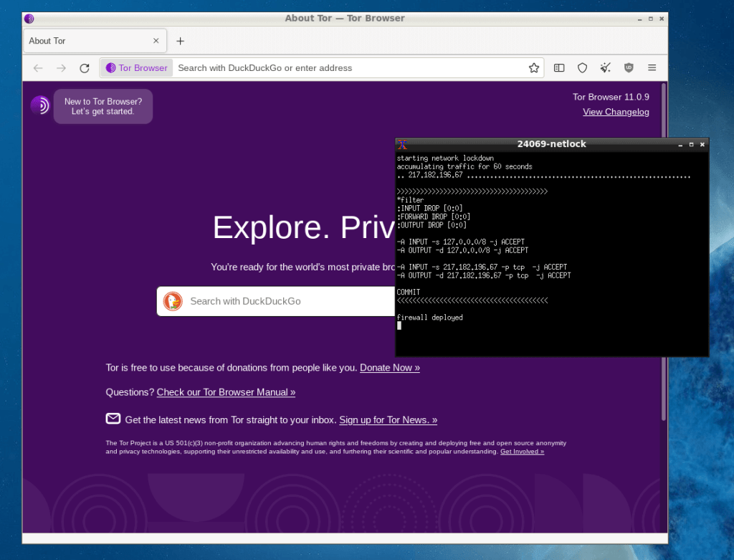
Task: Click 'Tor Browser 11.0.9' version text
Action: [x=611, y=97]
